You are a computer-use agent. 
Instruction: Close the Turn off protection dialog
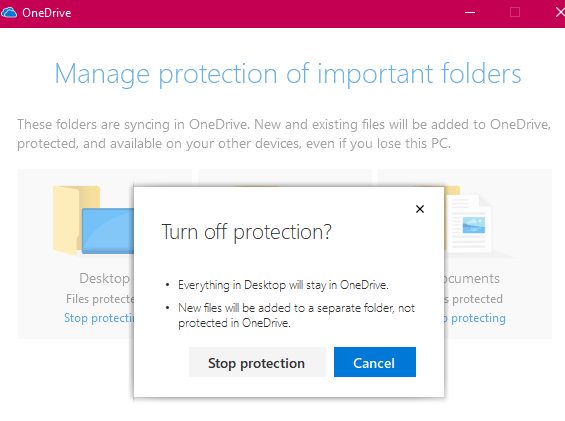(x=419, y=209)
